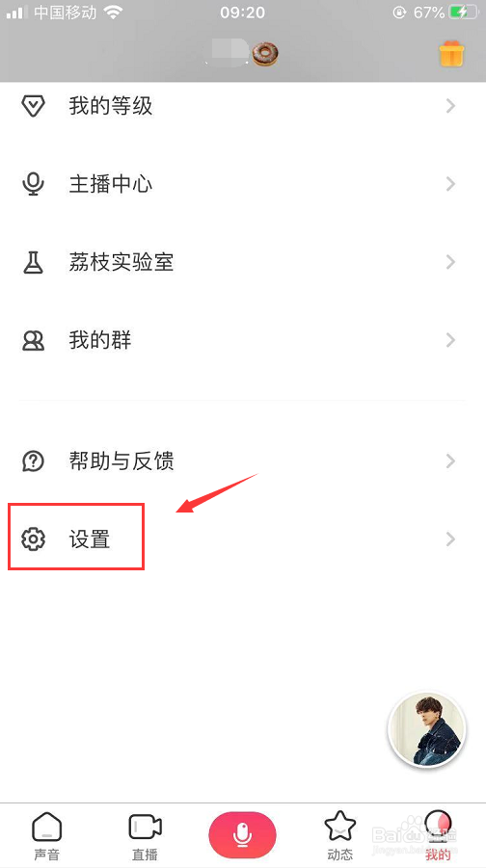The height and width of the screenshot is (868, 486).
Task: Click the gear icon for 设置
Action: pyautogui.click(x=33, y=539)
